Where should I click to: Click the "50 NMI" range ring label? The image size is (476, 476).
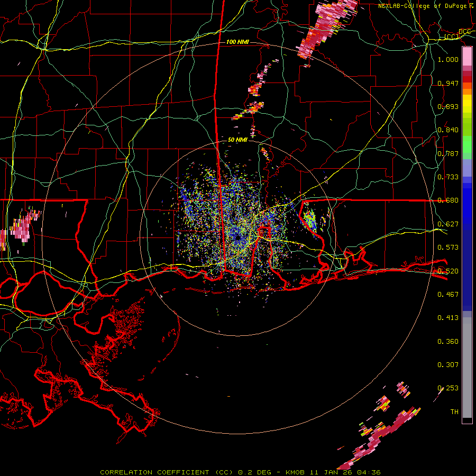pos(237,140)
